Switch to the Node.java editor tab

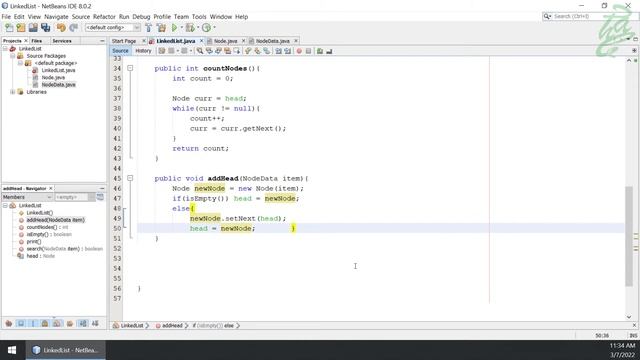click(x=225, y=41)
